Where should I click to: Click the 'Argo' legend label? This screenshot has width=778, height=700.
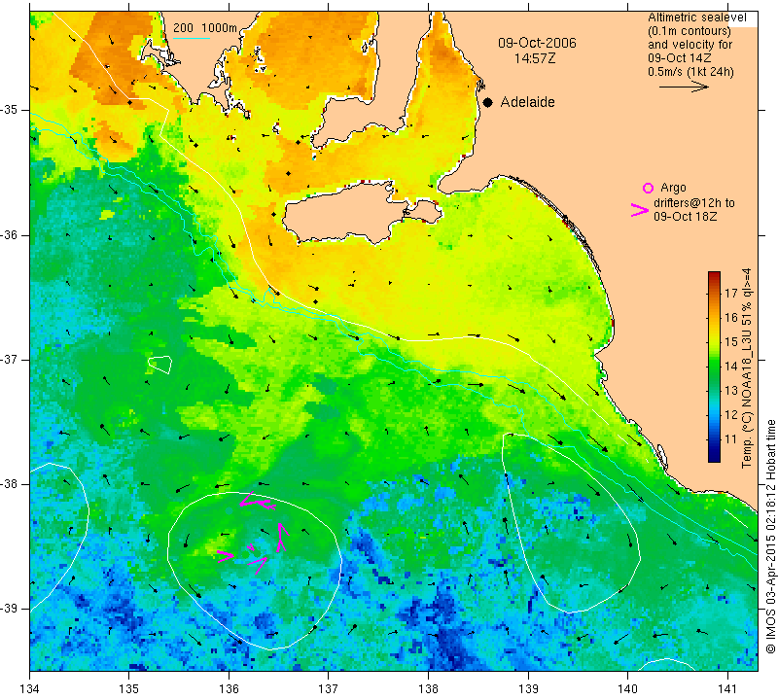pos(673,188)
